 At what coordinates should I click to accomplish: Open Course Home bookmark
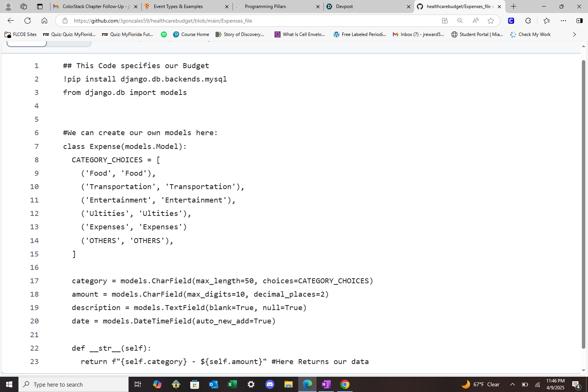click(191, 34)
